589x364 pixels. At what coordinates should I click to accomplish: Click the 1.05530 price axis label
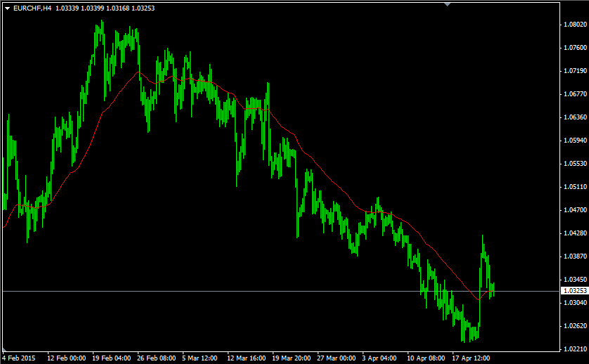575,164
